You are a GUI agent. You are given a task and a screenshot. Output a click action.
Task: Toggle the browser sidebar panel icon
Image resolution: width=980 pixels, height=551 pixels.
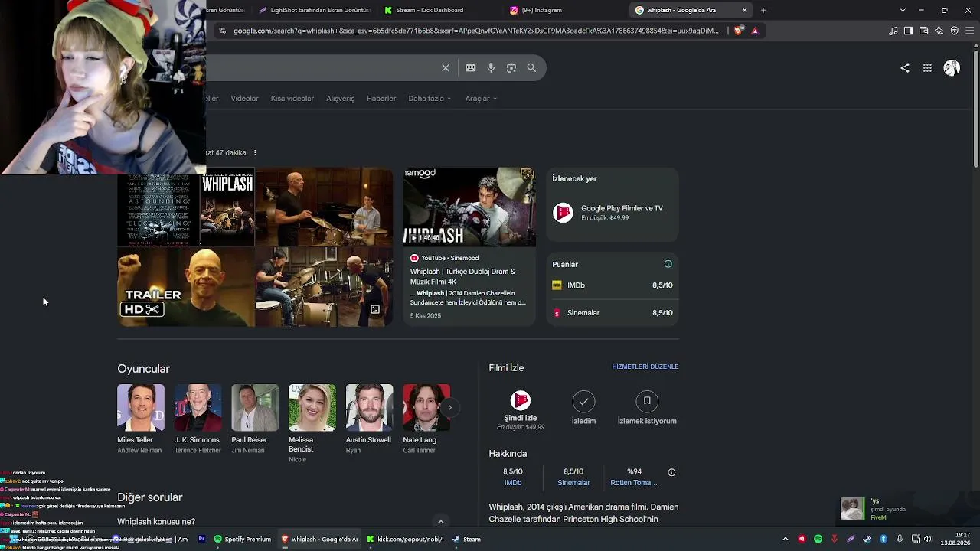[908, 31]
